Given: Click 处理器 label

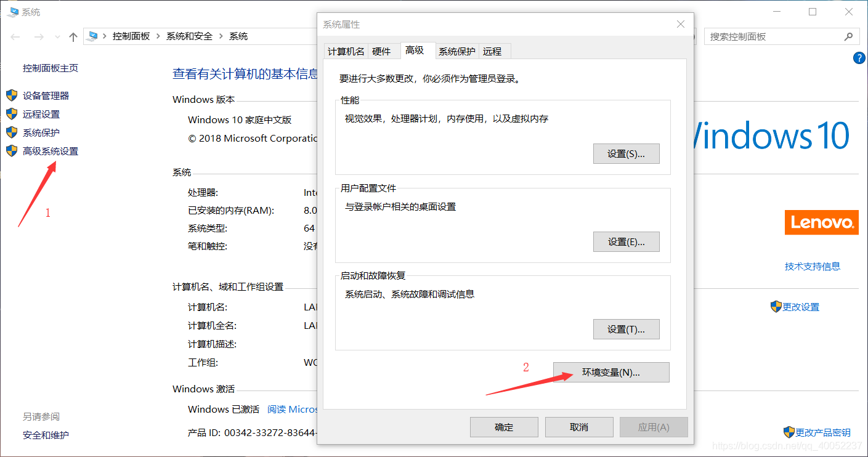Looking at the screenshot, I should 203,192.
